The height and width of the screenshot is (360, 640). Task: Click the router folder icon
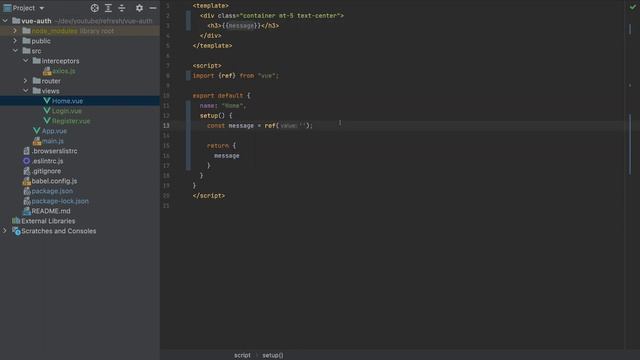(37, 80)
